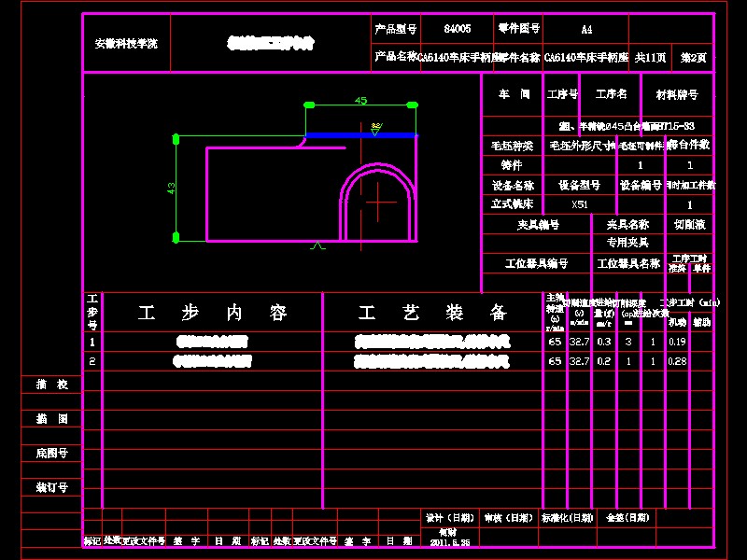747x560 pixels.
Task: Click feed value 0.3
Action: (604, 342)
